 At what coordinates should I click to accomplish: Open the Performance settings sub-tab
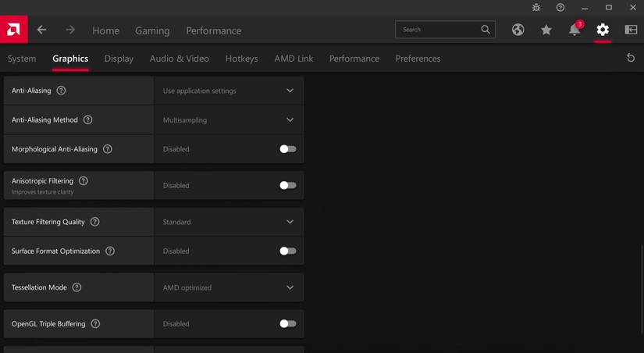coord(354,59)
